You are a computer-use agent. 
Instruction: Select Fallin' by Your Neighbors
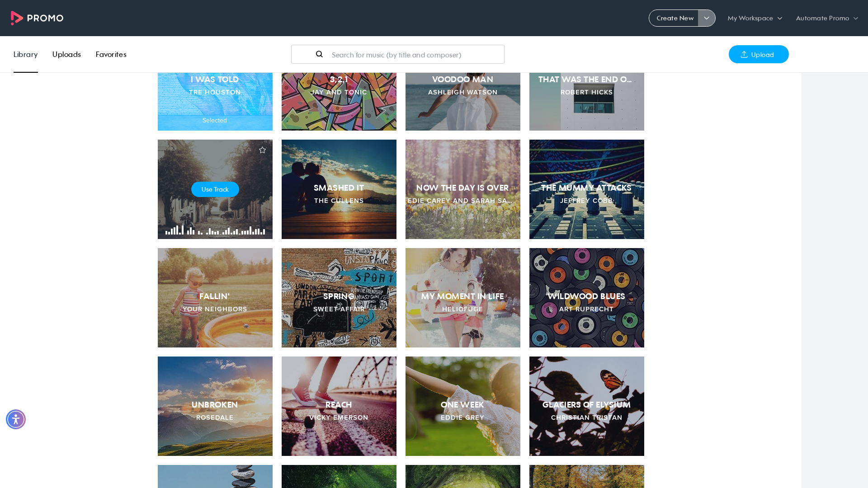215,298
